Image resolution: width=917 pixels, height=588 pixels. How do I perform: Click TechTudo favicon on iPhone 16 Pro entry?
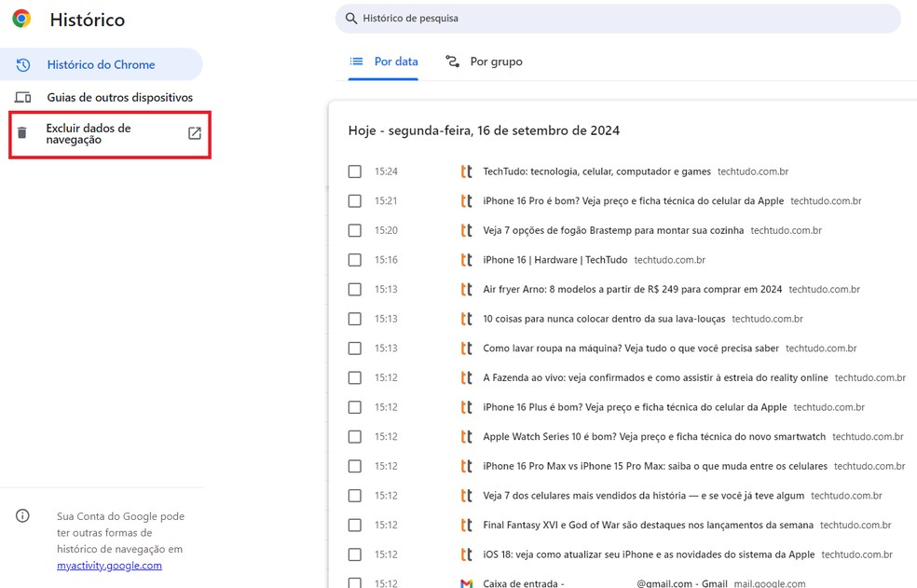[466, 201]
